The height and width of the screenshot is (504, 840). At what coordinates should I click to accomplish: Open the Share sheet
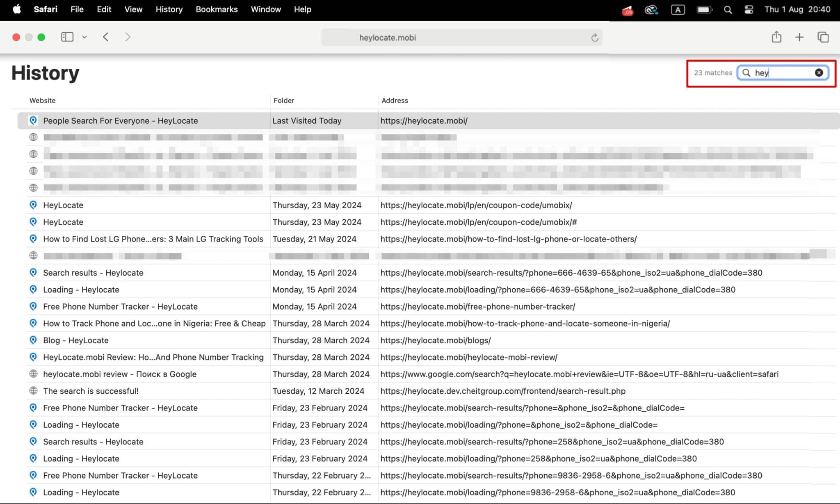[776, 37]
